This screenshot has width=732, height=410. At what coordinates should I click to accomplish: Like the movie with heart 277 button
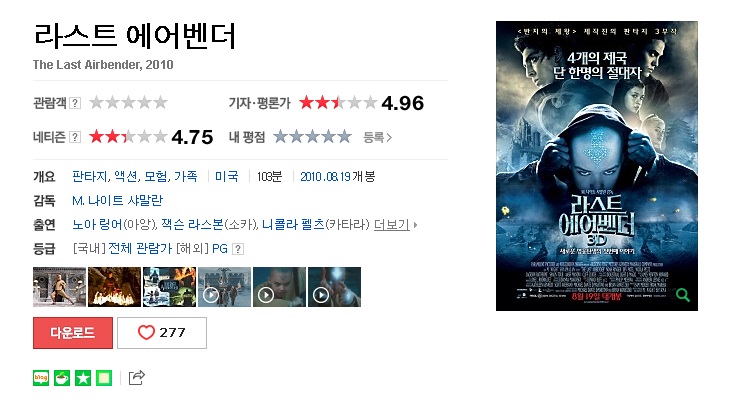162,332
